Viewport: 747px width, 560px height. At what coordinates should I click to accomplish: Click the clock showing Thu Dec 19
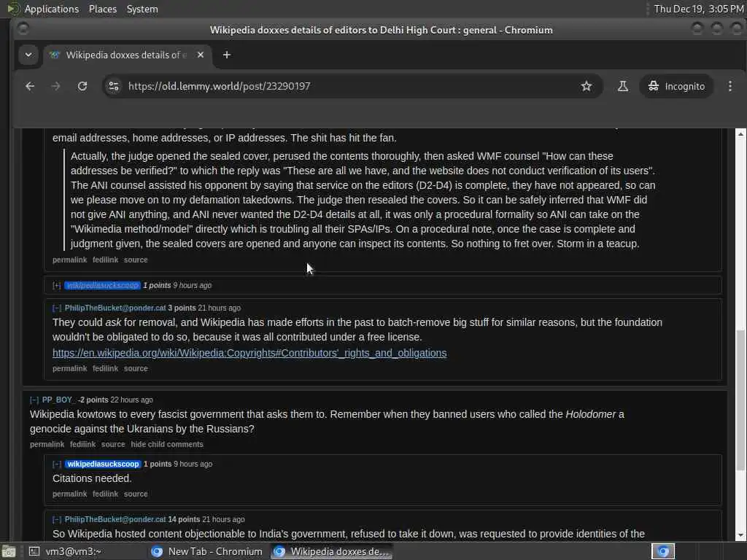click(x=698, y=9)
